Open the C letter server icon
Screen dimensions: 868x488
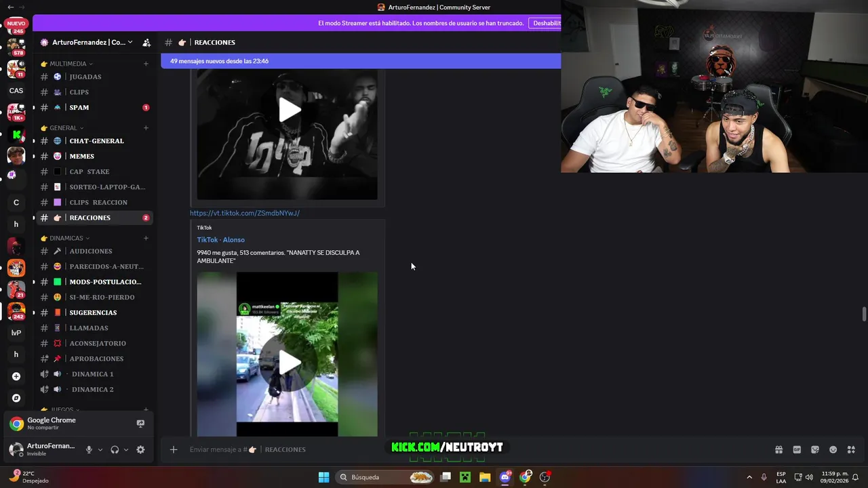click(16, 203)
